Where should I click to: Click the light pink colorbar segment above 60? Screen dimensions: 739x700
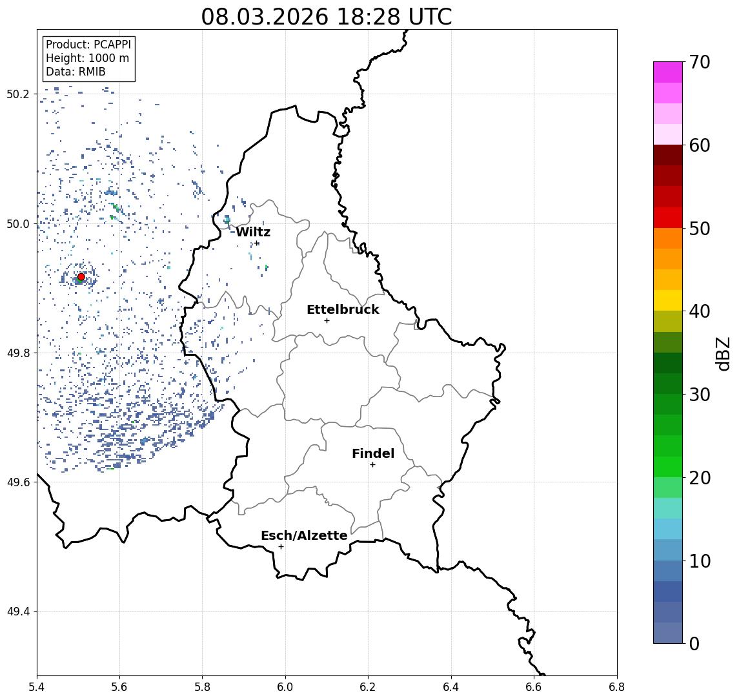pos(668,134)
